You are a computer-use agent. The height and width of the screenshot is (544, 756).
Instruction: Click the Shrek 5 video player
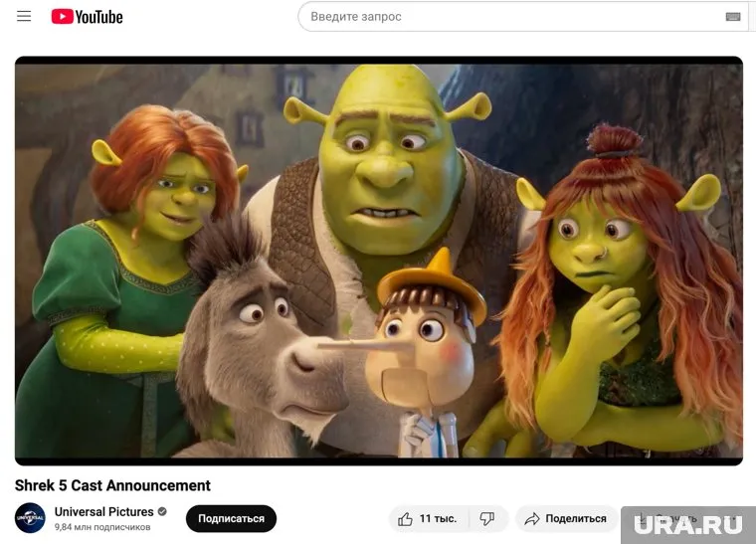378,261
